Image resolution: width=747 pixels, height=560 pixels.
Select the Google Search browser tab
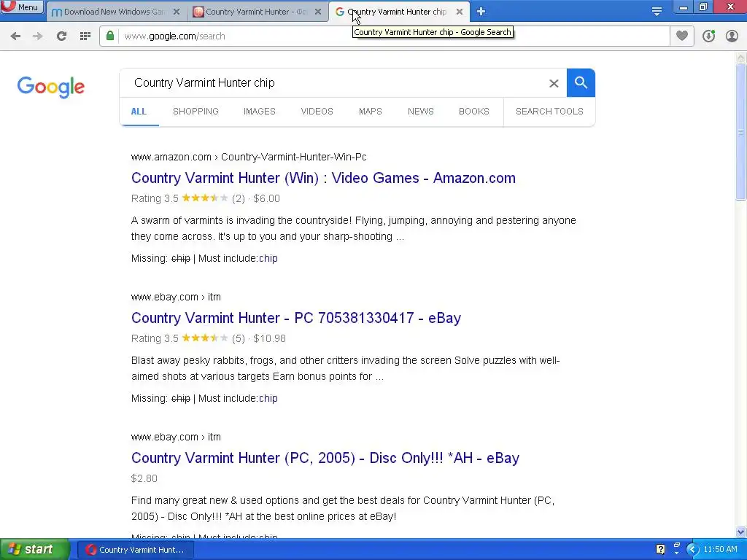(x=398, y=12)
